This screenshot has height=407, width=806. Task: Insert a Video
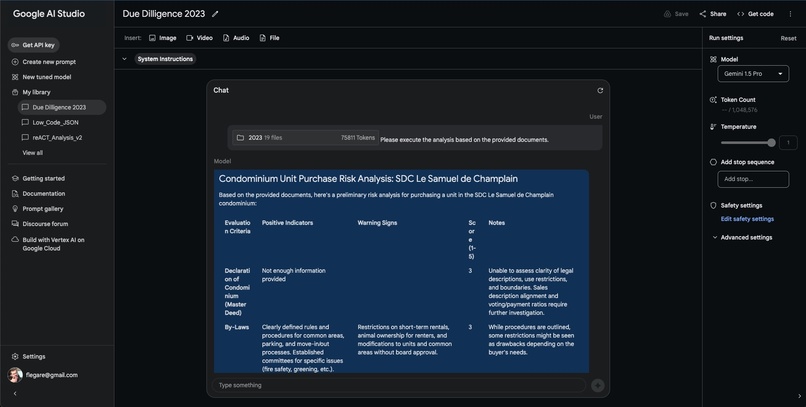(199, 38)
